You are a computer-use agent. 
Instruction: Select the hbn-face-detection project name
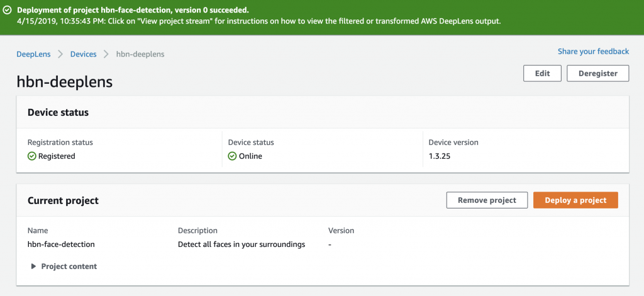click(61, 244)
